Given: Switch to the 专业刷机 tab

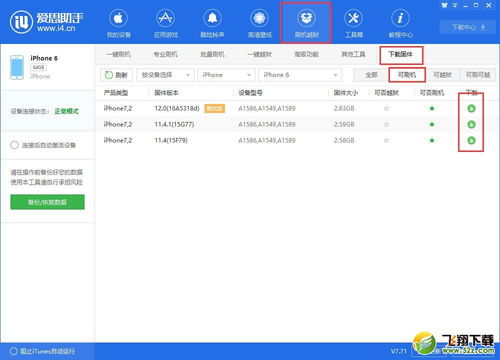Looking at the screenshot, I should [165, 54].
